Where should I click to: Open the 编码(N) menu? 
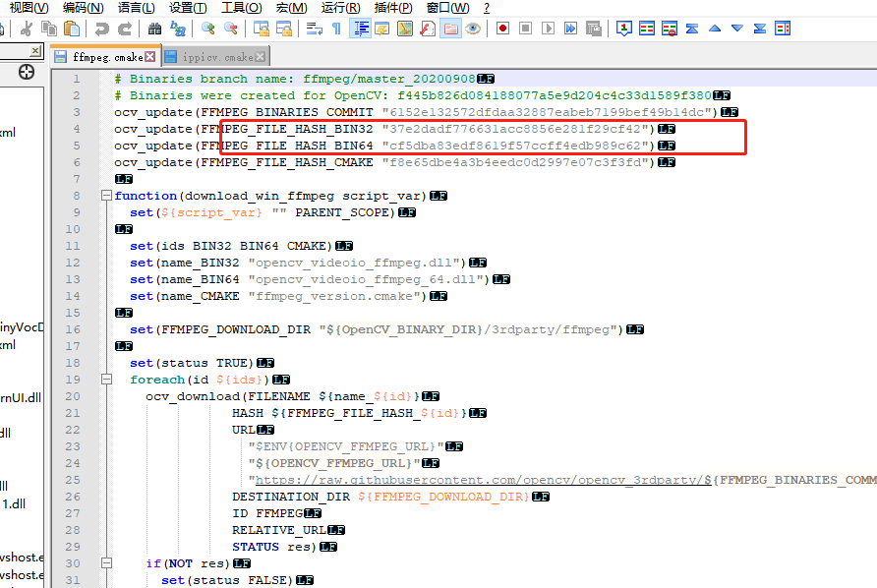[83, 8]
